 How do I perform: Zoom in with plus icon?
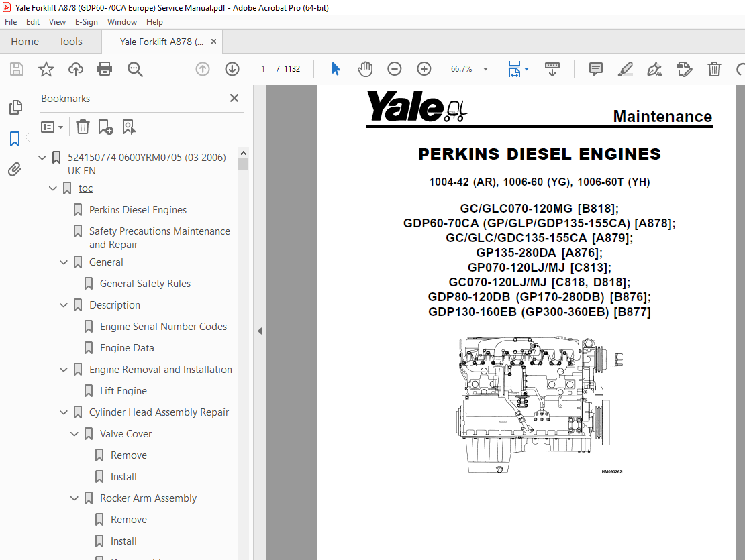[424, 69]
